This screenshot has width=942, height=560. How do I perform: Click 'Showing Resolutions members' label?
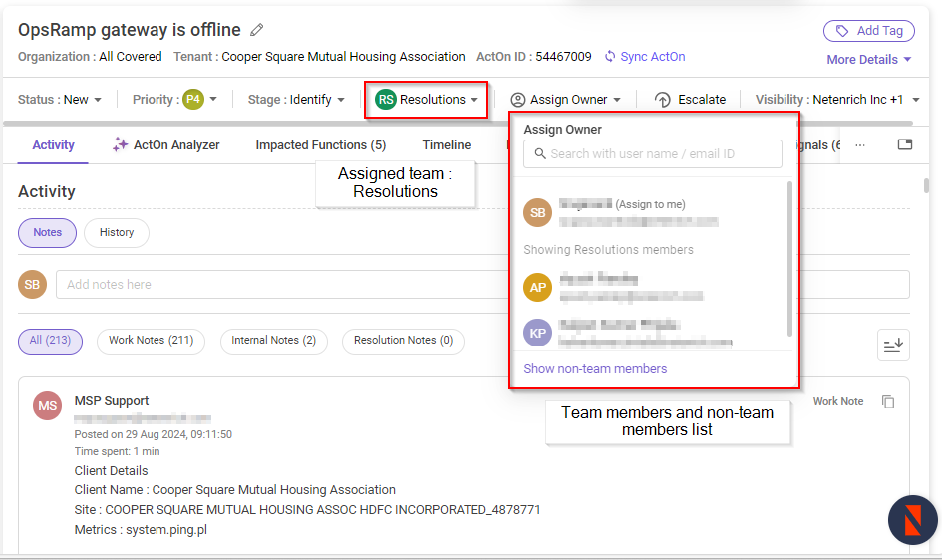click(x=609, y=250)
